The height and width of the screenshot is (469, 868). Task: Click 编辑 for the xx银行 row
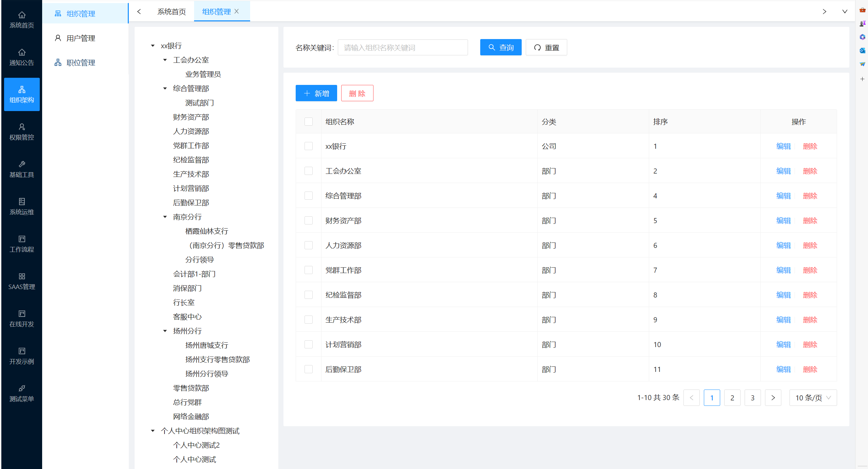[783, 146]
